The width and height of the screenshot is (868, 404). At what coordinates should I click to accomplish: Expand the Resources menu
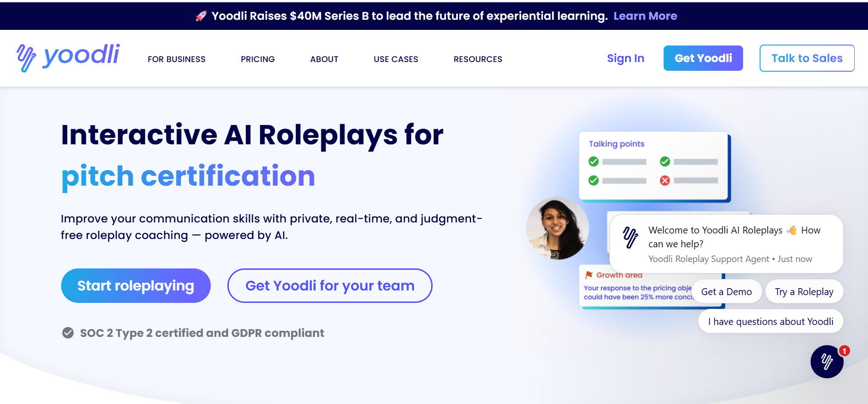click(x=478, y=59)
